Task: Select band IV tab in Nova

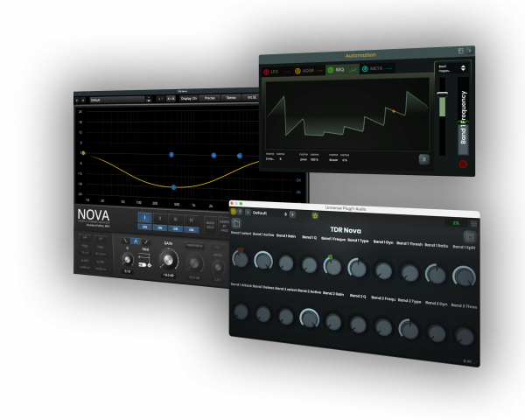Action: click(x=191, y=220)
